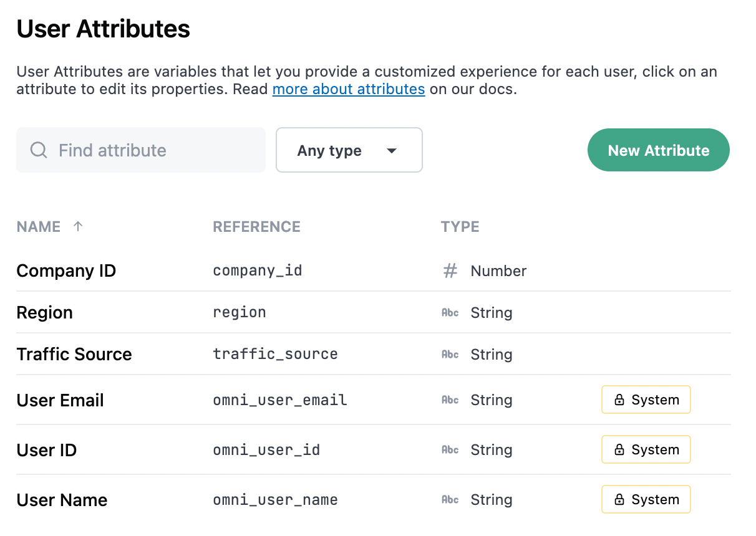Click the lock icon on User Email's System badge
The width and height of the screenshot is (756, 536).
(619, 400)
